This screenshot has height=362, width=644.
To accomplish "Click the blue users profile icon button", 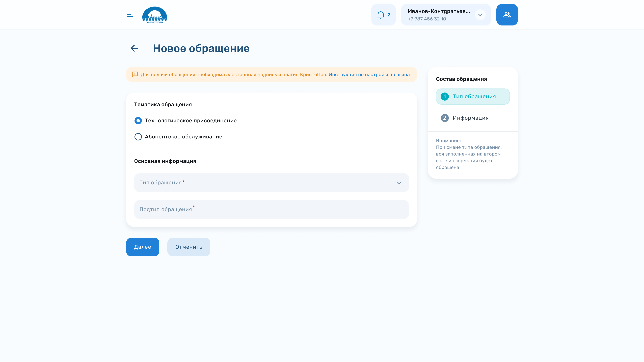I will [507, 15].
